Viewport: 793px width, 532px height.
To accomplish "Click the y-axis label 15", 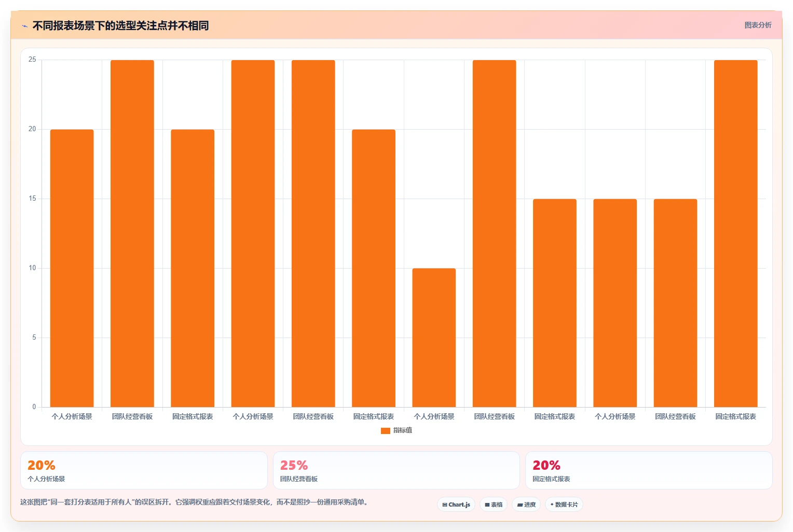I will click(32, 199).
